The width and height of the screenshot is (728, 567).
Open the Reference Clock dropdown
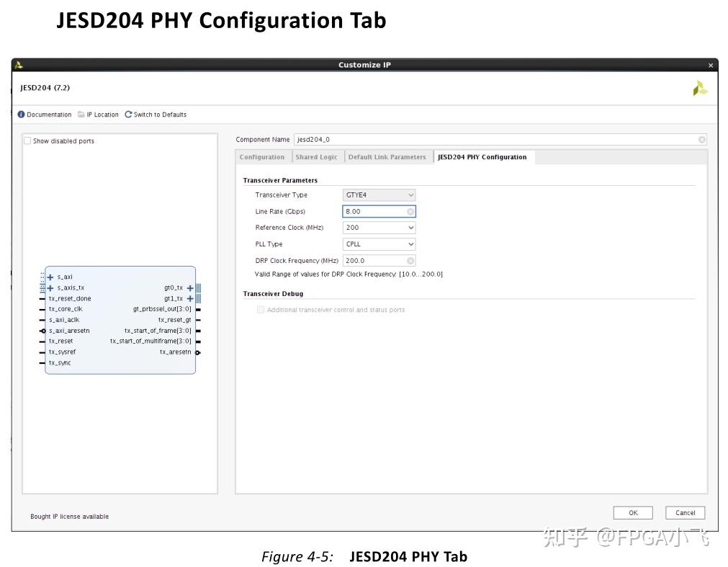point(410,228)
